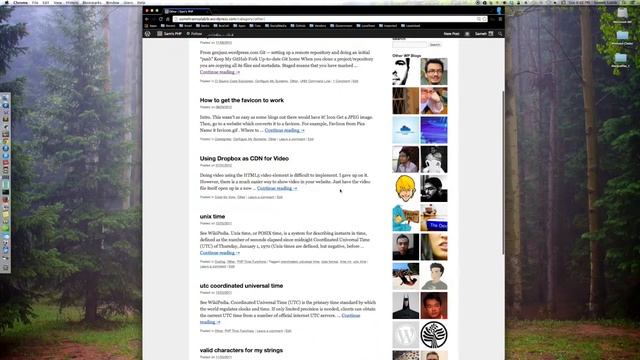Viewport: 640px width, 360px height.
Task: Open 'valid characters for my strings' post
Action: tap(241, 350)
